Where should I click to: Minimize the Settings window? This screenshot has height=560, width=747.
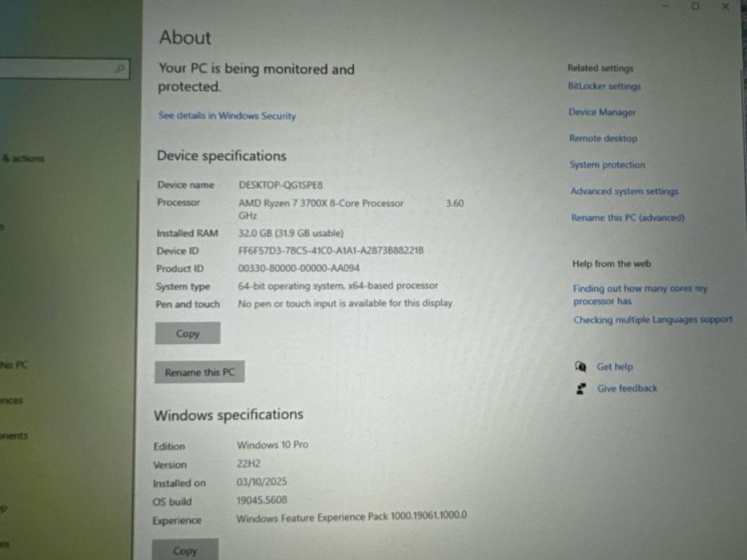pyautogui.click(x=665, y=6)
